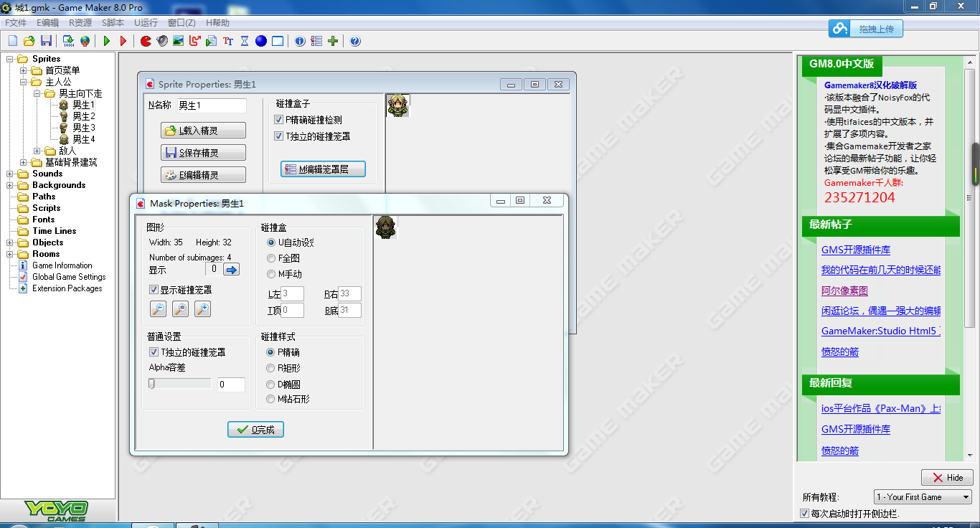Create a room using the blue rectangle icon
Screen dimensions: 980x528
(278, 41)
